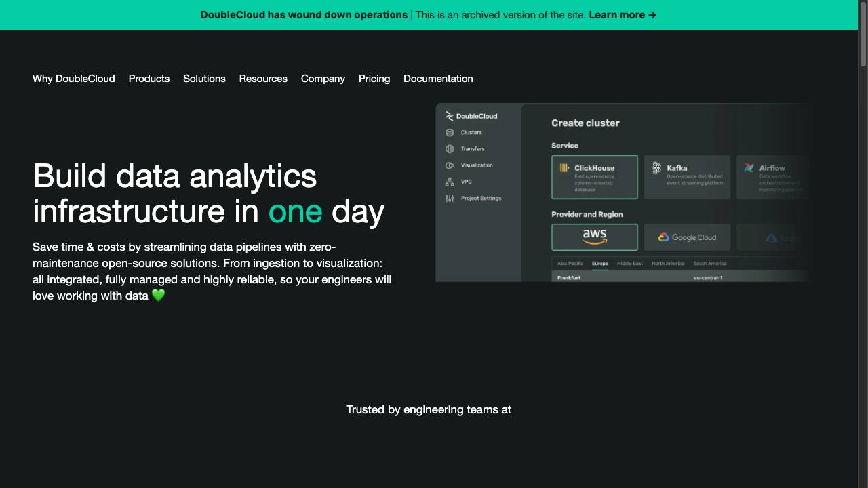This screenshot has height=488, width=868.
Task: Select the Frankfurt region row
Action: pos(682,277)
